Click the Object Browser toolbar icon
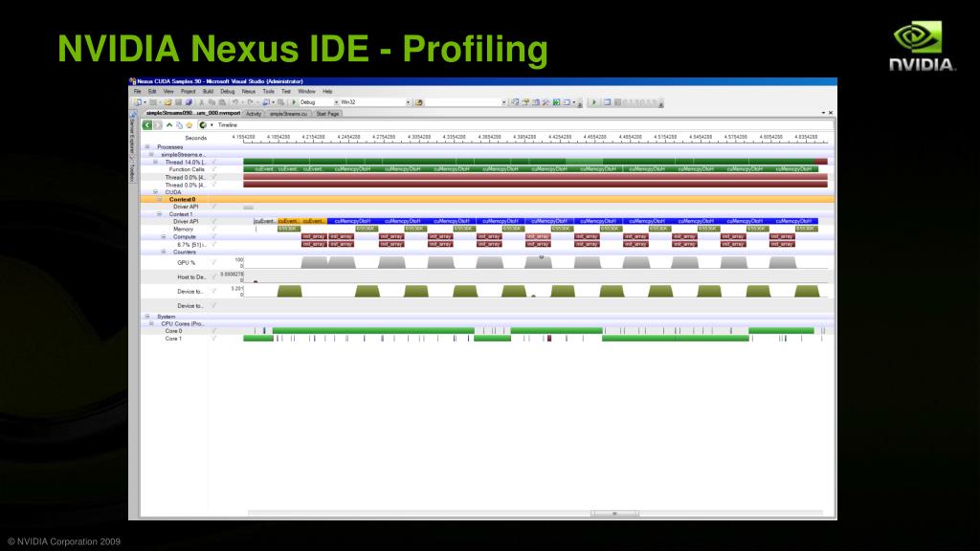The image size is (980, 551). (536, 102)
